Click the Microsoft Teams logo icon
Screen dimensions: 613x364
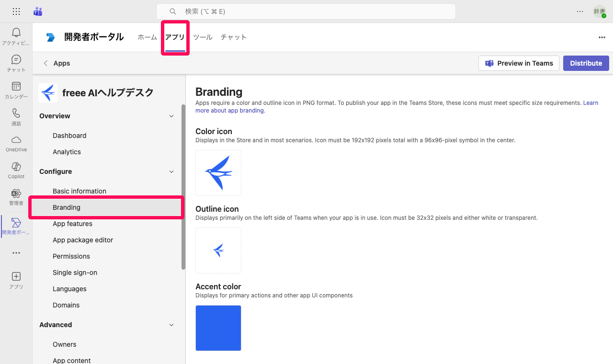38,11
